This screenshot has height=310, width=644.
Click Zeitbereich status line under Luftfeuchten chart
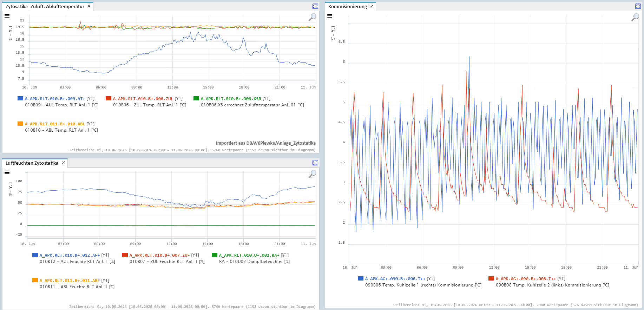point(192,306)
